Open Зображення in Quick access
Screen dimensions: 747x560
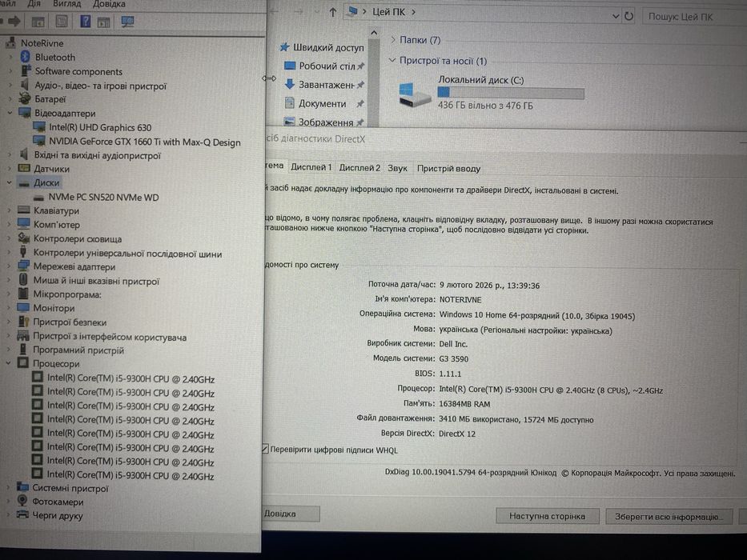tap(324, 122)
